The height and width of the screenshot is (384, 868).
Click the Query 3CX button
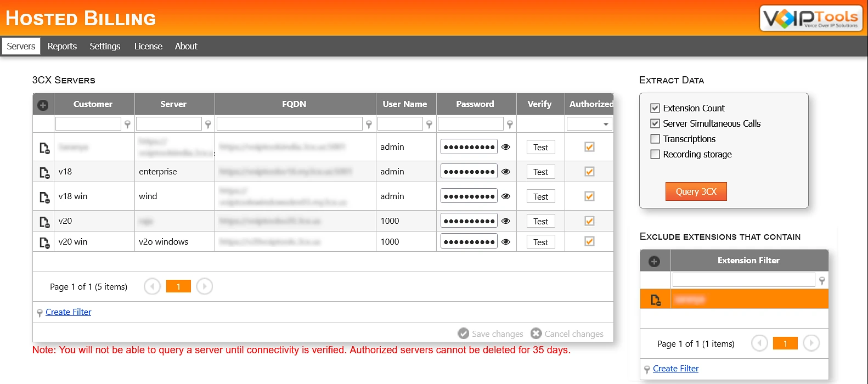696,191
